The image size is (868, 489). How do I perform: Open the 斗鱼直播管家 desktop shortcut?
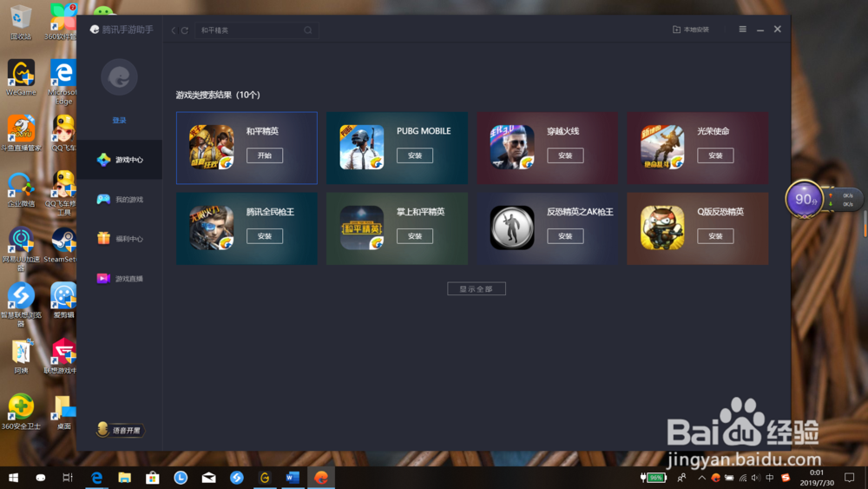click(x=21, y=134)
